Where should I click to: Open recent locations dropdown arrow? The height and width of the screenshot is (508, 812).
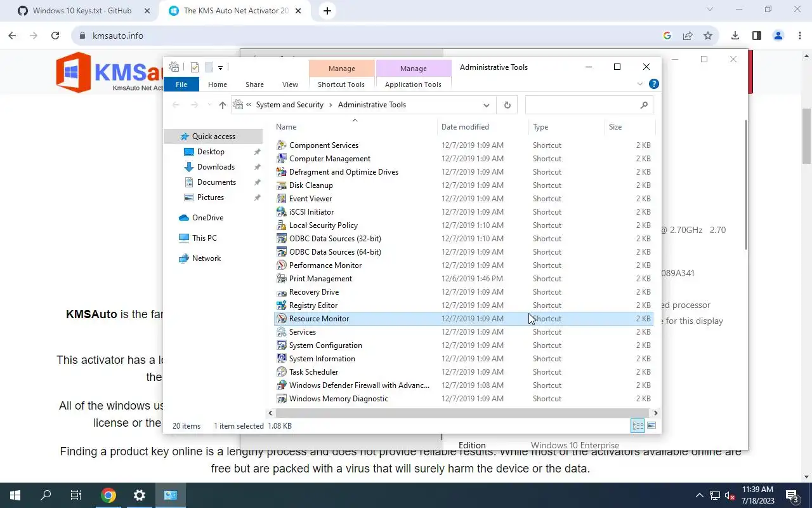[210, 105]
